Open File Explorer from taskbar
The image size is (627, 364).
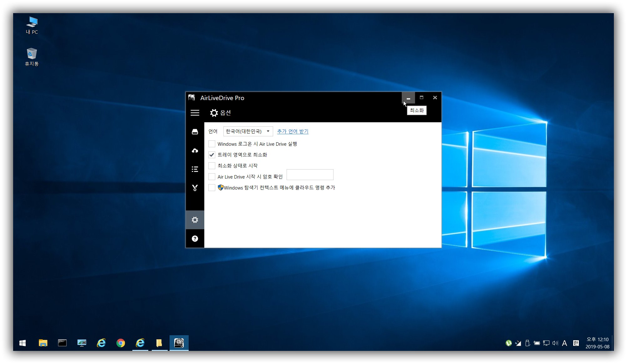click(x=43, y=343)
